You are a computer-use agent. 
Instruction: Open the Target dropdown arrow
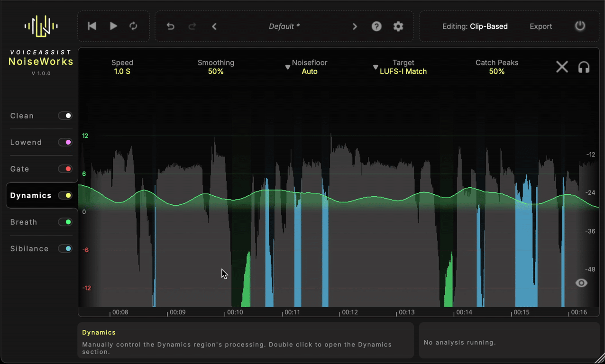pos(376,67)
